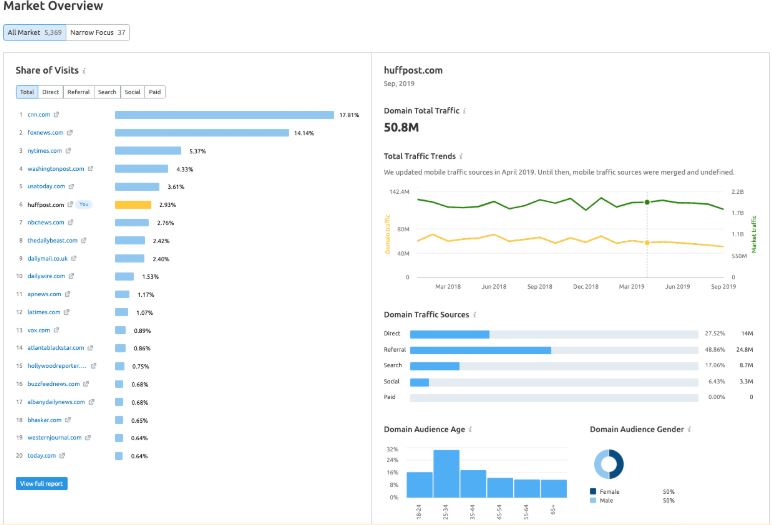Image resolution: width=772 pixels, height=525 pixels.
Task: Show info icon for Total Traffic Trends
Action: point(461,157)
